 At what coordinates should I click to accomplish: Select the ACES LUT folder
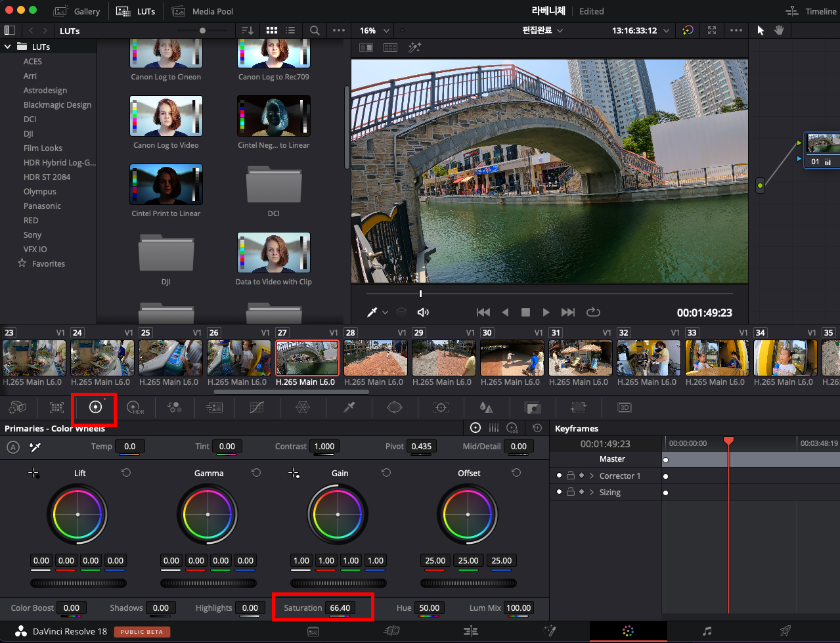(x=33, y=61)
